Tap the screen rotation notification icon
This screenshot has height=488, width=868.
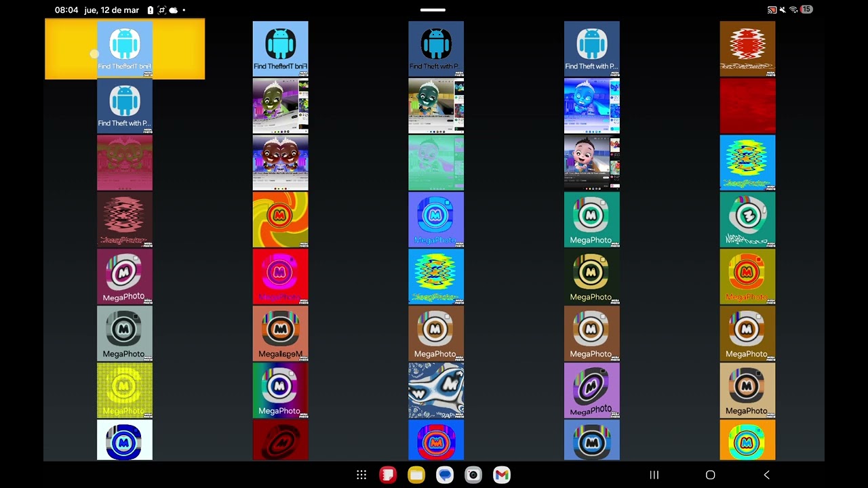(x=161, y=10)
